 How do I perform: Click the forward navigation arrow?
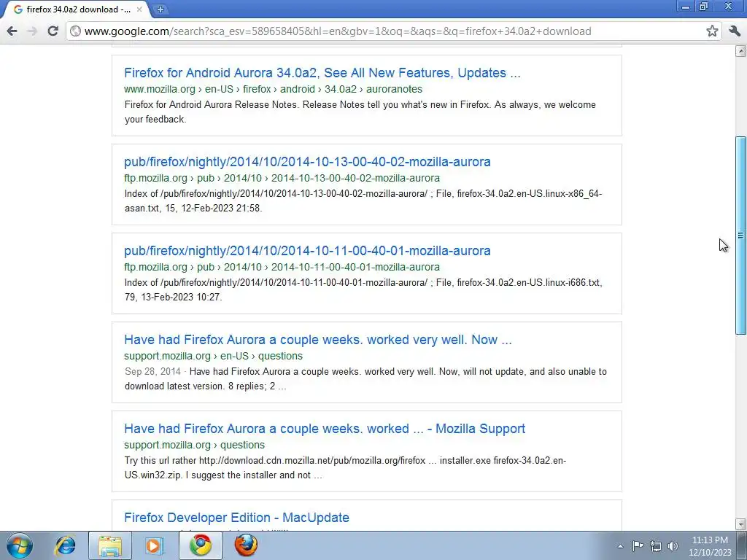pyautogui.click(x=32, y=31)
